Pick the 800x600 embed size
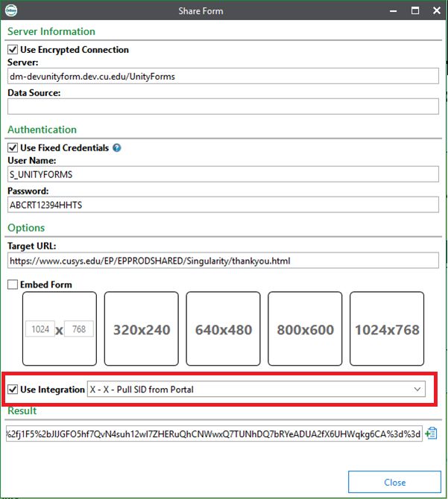Viewport: 448px width, 499px height. (x=305, y=328)
